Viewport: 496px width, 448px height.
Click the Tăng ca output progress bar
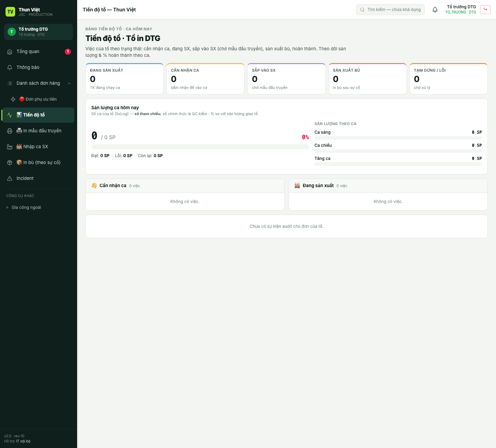click(x=398, y=164)
